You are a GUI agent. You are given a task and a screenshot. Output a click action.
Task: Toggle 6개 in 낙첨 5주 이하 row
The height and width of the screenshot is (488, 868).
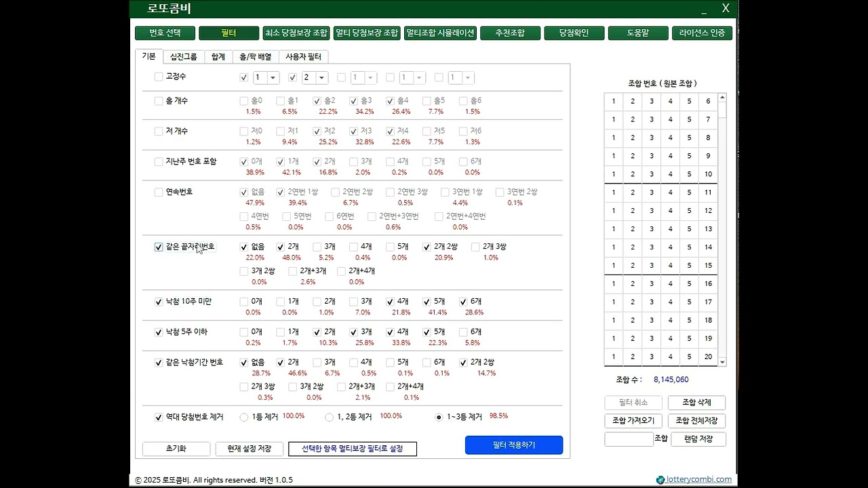463,333
